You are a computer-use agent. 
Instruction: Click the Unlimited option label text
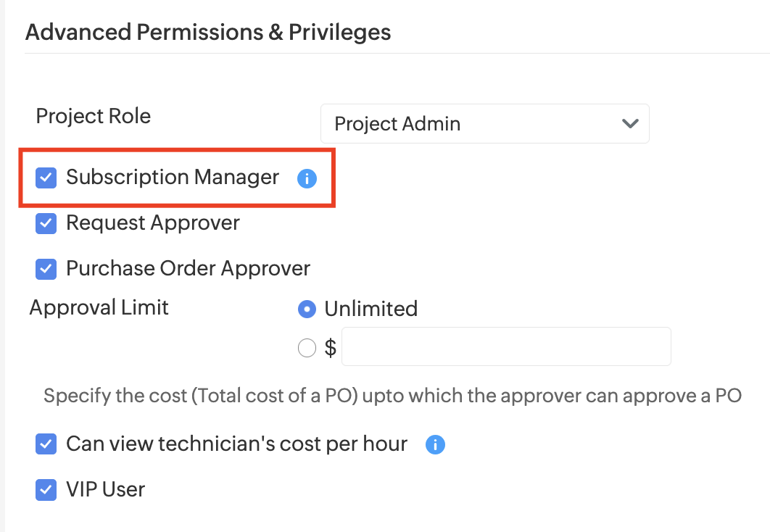371,309
